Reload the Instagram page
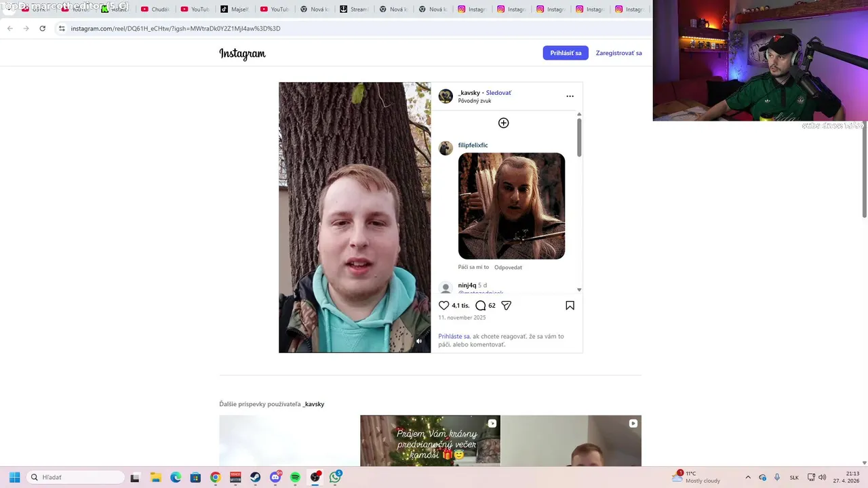 [42, 28]
